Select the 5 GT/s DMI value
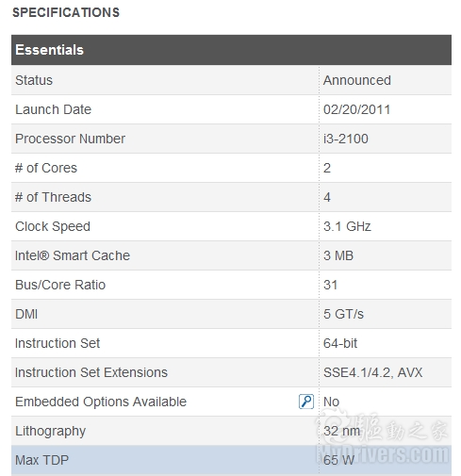This screenshot has height=476, width=461. click(x=343, y=314)
